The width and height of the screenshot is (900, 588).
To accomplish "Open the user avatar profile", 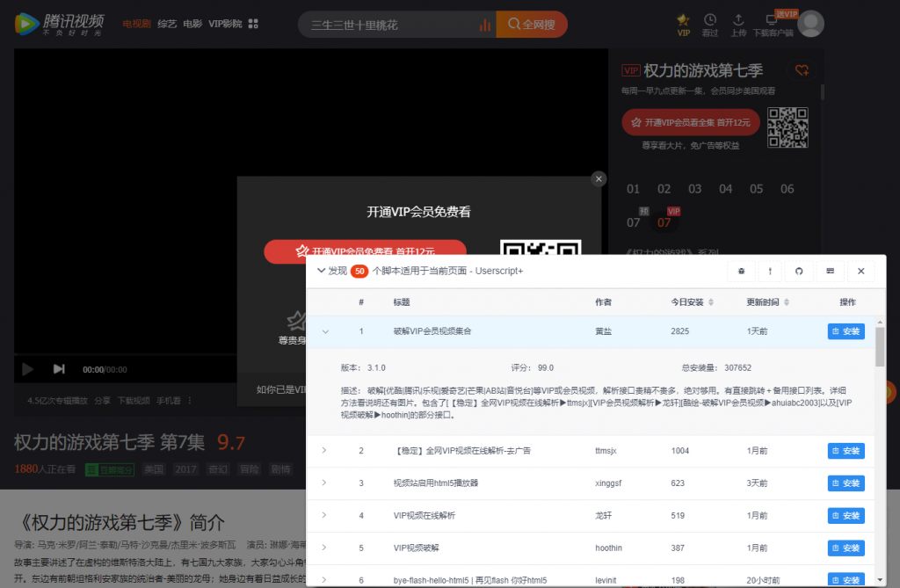I will (x=810, y=24).
